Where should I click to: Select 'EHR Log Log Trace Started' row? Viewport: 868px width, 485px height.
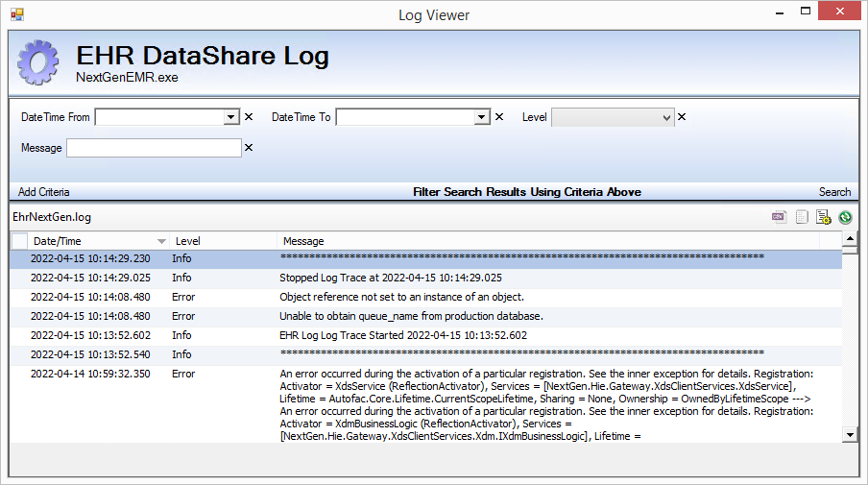425,335
